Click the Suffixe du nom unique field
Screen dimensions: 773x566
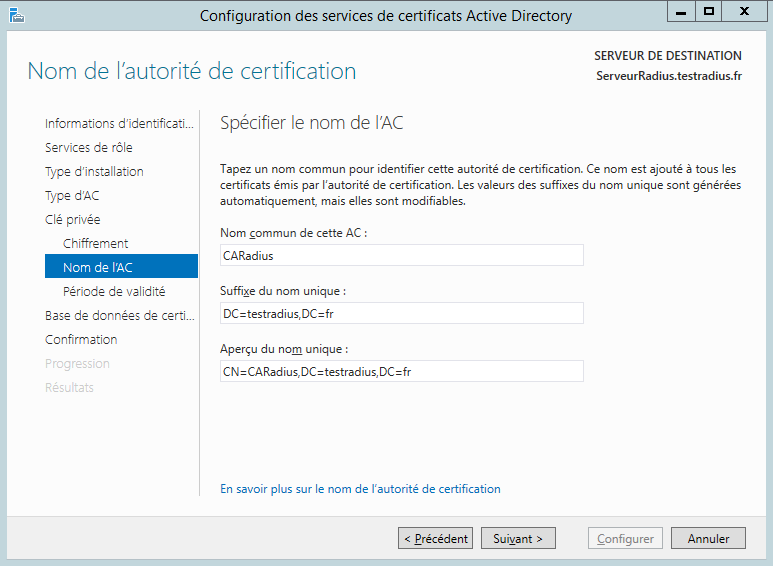pos(401,314)
